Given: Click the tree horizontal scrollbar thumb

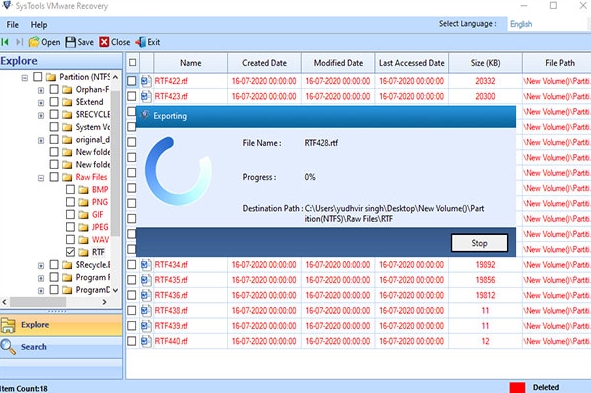Looking at the screenshot, I should [38, 302].
